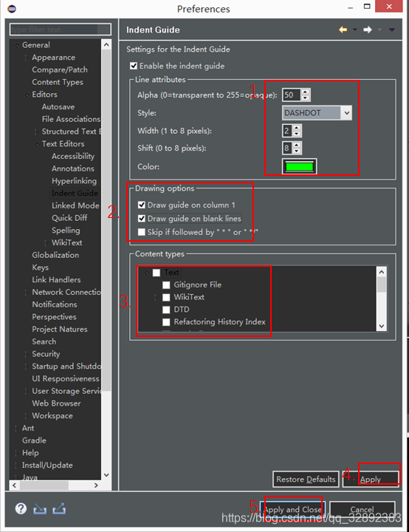409x532 pixels.
Task: Click the forward navigation arrow icon
Action: tap(367, 30)
